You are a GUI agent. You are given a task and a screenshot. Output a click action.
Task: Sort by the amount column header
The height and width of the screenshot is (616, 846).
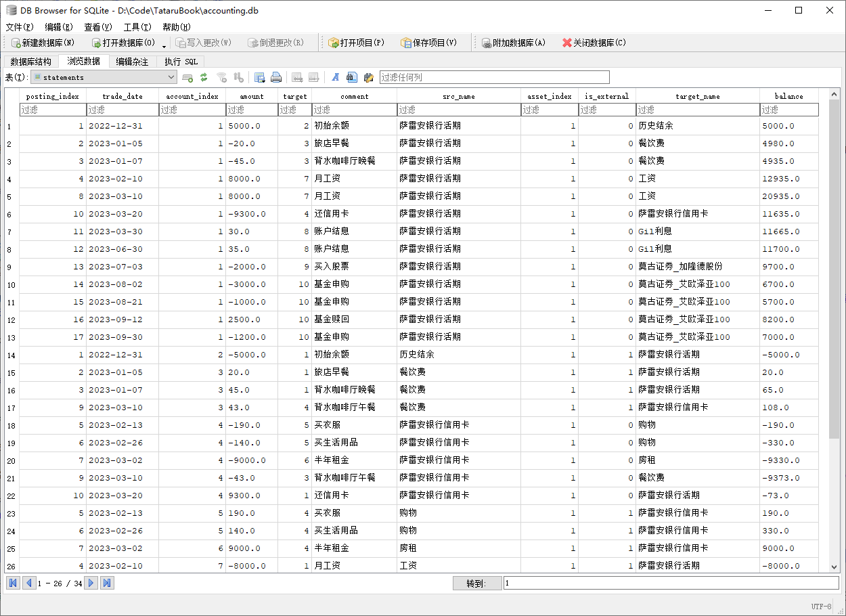coord(252,96)
